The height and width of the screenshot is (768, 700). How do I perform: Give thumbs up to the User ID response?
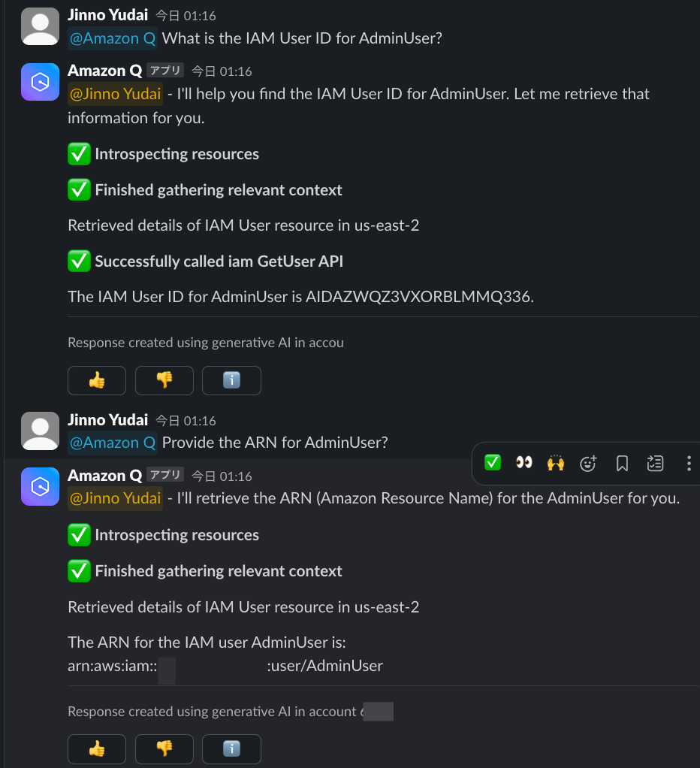coord(97,380)
